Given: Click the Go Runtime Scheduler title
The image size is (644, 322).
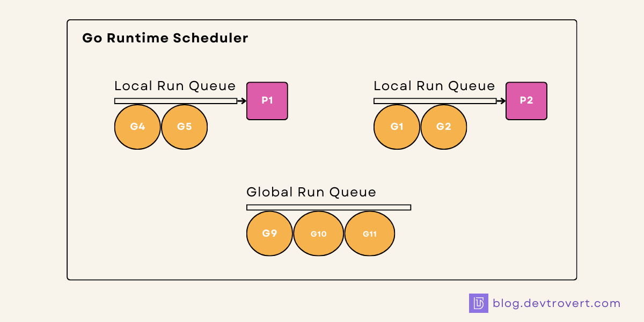Looking at the screenshot, I should [165, 38].
